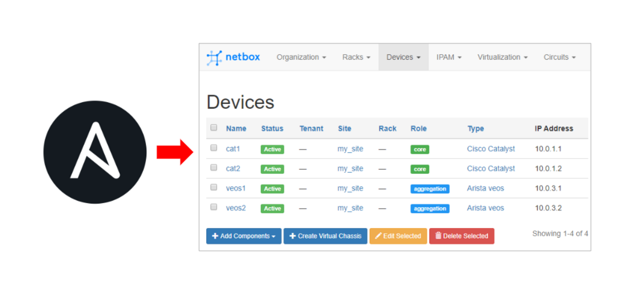The width and height of the screenshot is (644, 307).
Task: Sort table by Role column
Action: (418, 129)
